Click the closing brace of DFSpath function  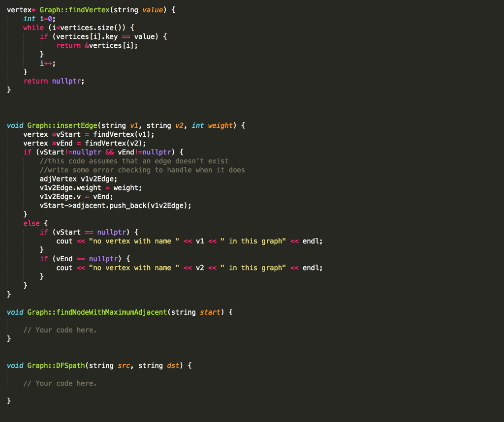click(x=9, y=401)
